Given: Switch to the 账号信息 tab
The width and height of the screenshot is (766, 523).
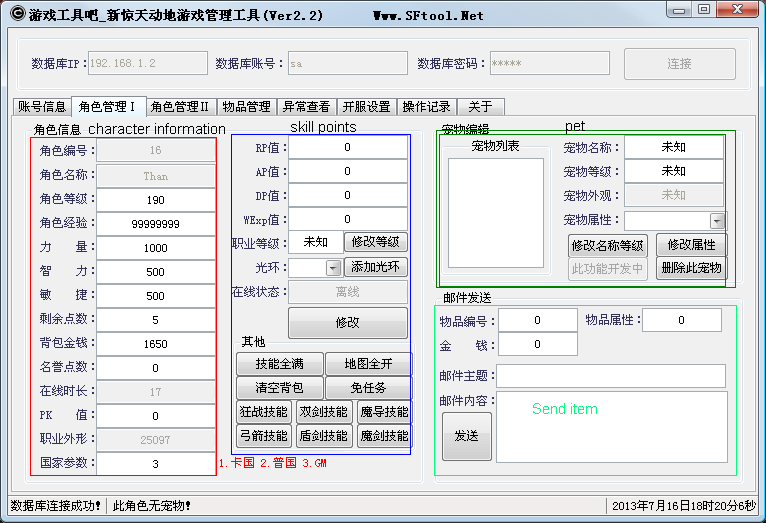Looking at the screenshot, I should [41, 107].
